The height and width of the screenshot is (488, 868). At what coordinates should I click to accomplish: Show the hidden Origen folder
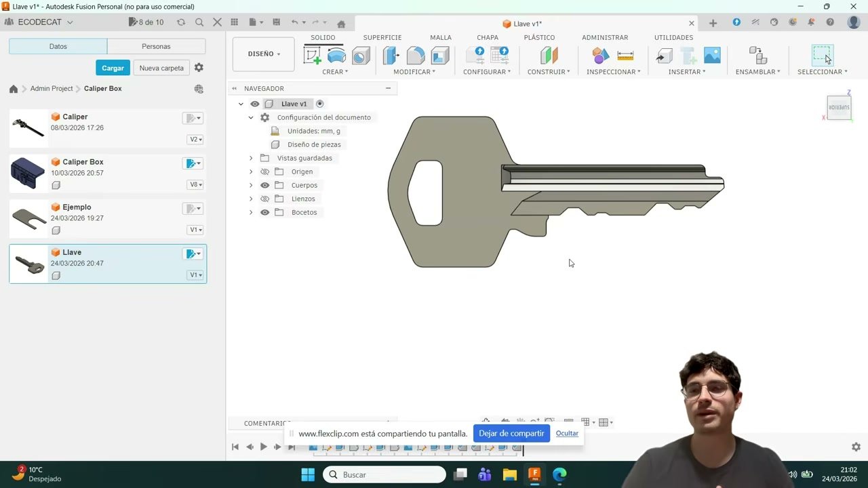point(265,171)
